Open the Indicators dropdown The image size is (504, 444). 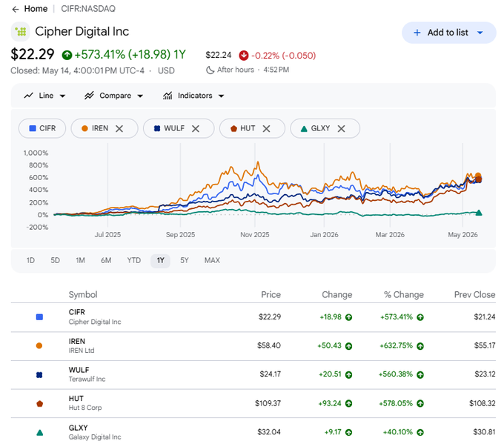click(x=193, y=96)
